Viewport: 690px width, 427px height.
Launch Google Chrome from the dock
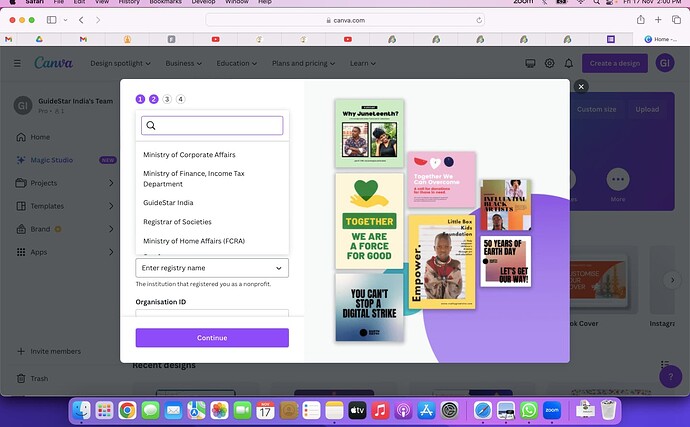click(127, 411)
